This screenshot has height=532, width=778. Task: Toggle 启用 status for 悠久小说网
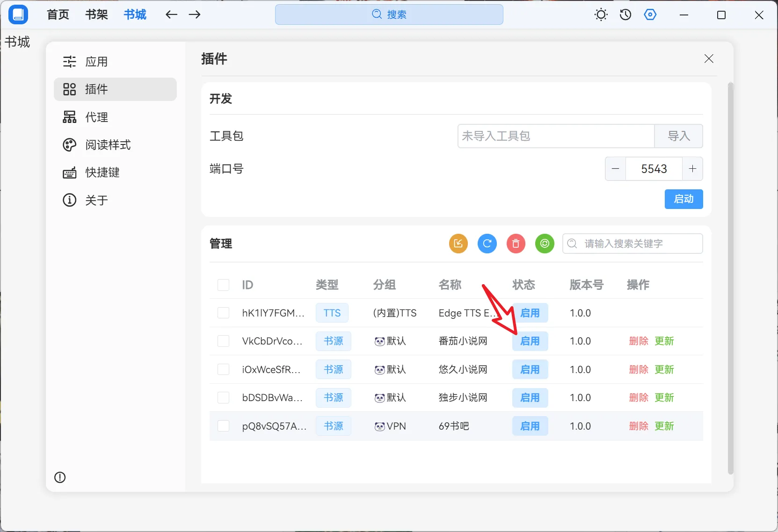530,369
